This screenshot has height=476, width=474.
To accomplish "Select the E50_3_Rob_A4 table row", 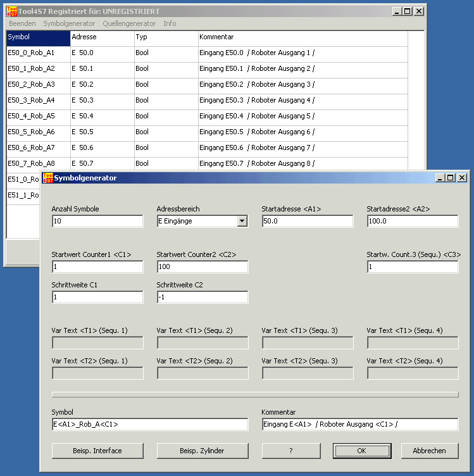I will [38, 101].
